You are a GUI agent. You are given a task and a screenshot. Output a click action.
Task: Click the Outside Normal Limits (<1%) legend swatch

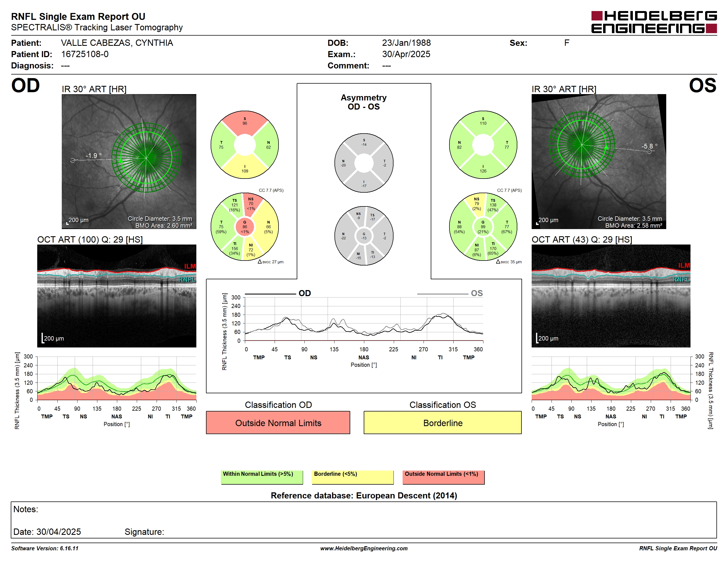pyautogui.click(x=443, y=477)
